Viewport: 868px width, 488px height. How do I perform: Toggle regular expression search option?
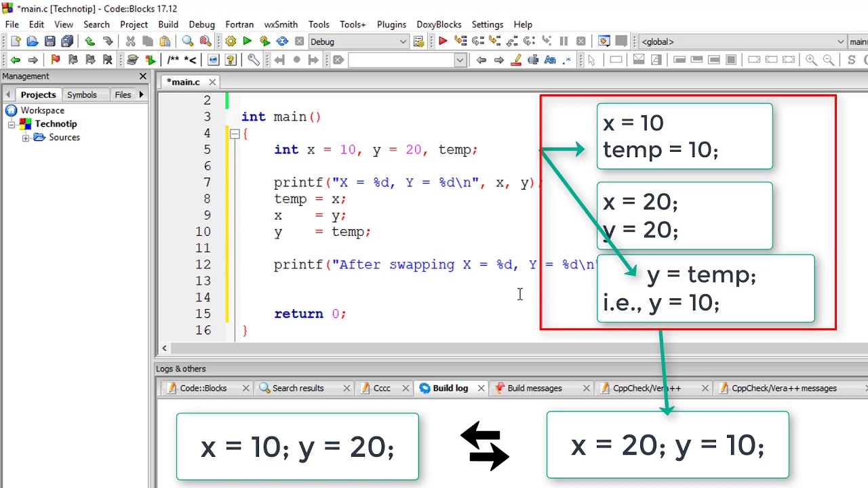point(568,60)
